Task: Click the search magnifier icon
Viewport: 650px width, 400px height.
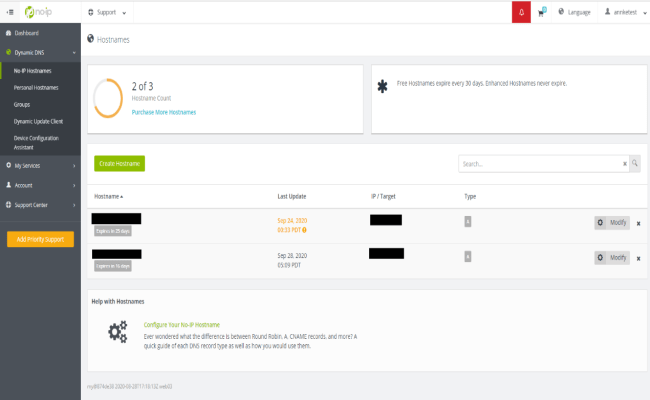Action: [634, 163]
